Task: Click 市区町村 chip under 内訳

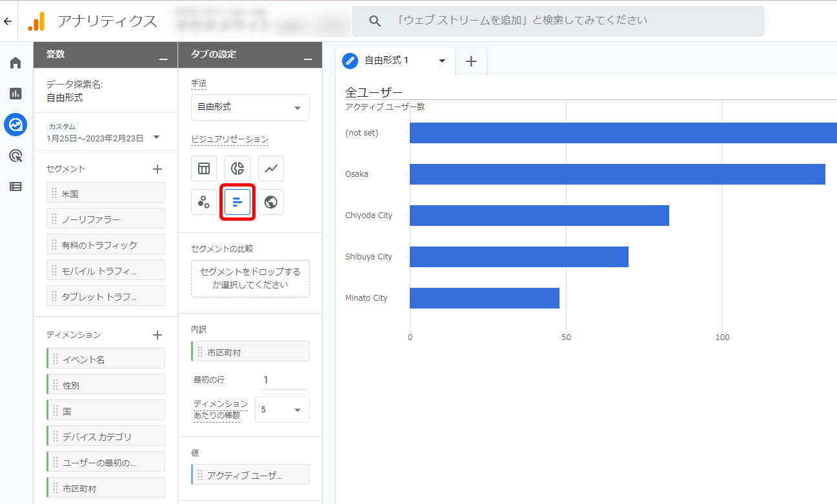Action: tap(250, 352)
